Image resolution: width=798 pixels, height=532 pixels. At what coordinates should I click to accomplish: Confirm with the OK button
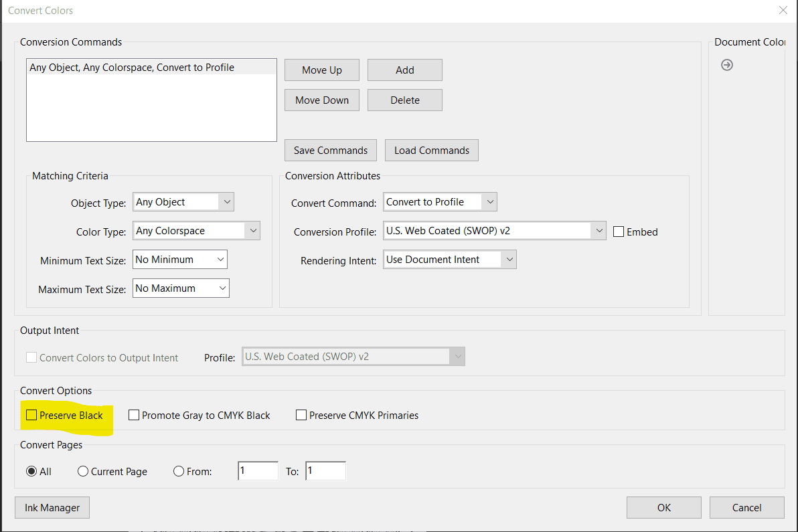[x=663, y=508]
